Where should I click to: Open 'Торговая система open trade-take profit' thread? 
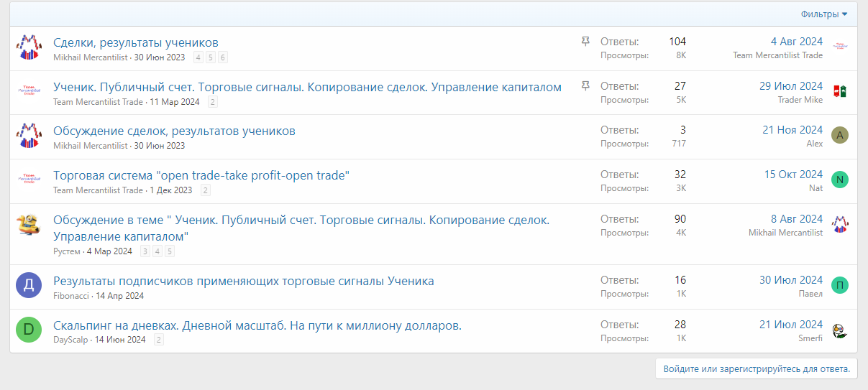coord(201,175)
